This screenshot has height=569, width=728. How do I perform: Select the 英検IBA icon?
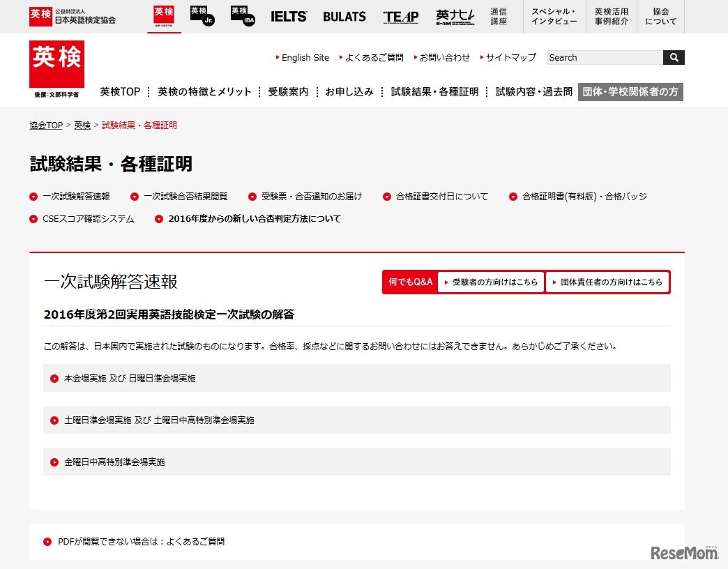click(241, 16)
